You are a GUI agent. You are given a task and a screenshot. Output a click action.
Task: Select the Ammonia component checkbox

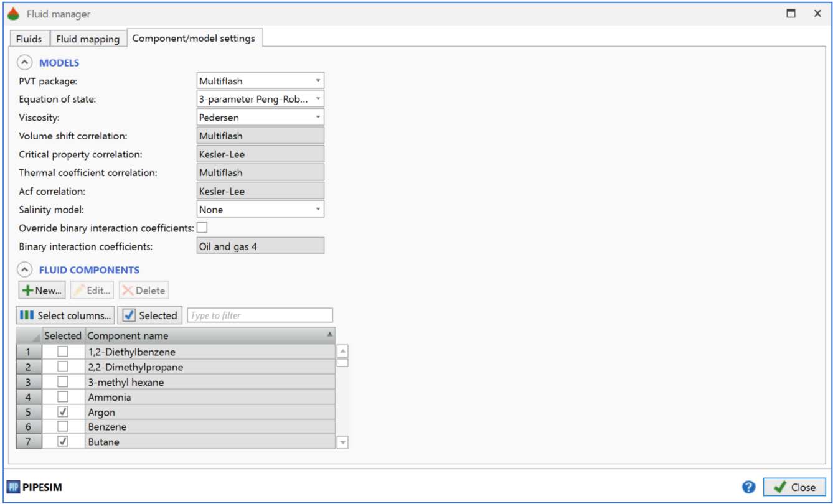coord(63,397)
